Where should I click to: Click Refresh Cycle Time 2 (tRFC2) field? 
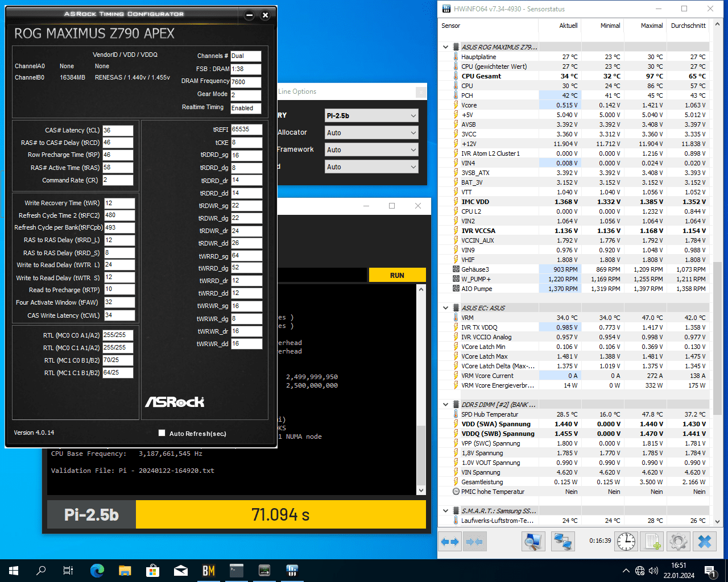click(119, 215)
